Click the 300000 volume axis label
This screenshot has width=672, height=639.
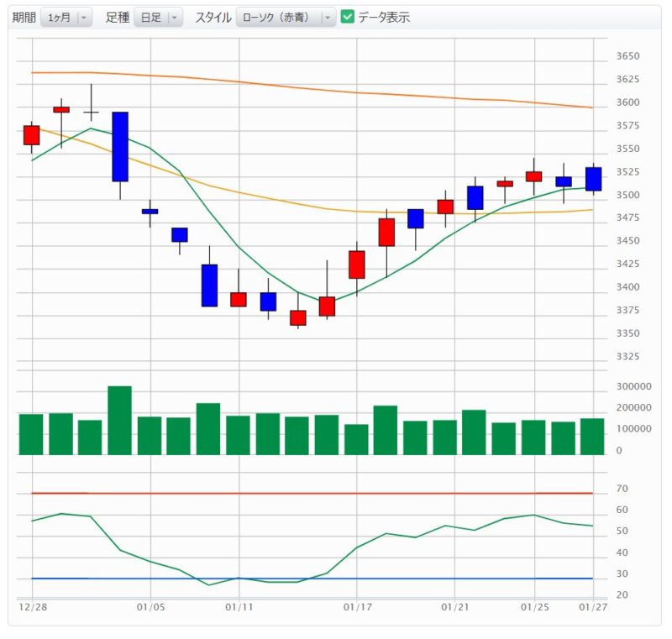pyautogui.click(x=633, y=387)
